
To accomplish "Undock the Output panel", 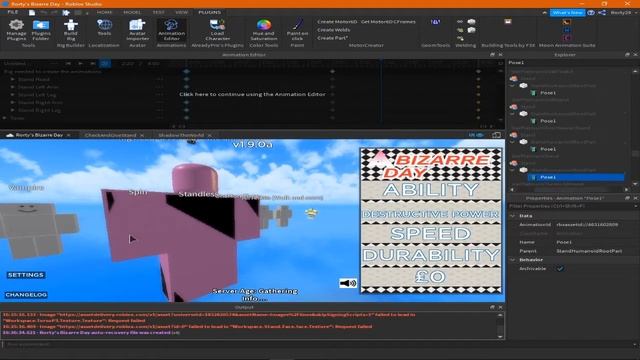I will click(x=492, y=307).
